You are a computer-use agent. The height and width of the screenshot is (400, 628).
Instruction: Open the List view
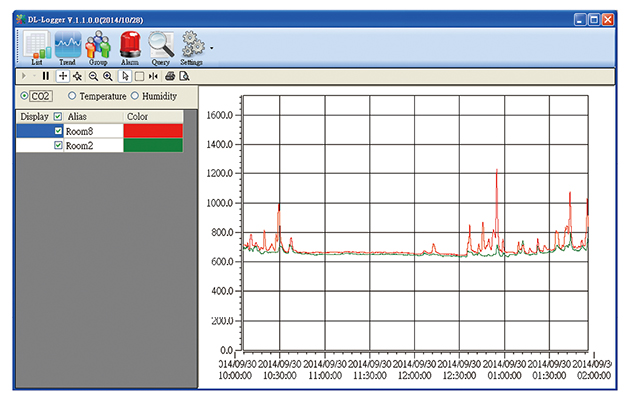click(37, 48)
